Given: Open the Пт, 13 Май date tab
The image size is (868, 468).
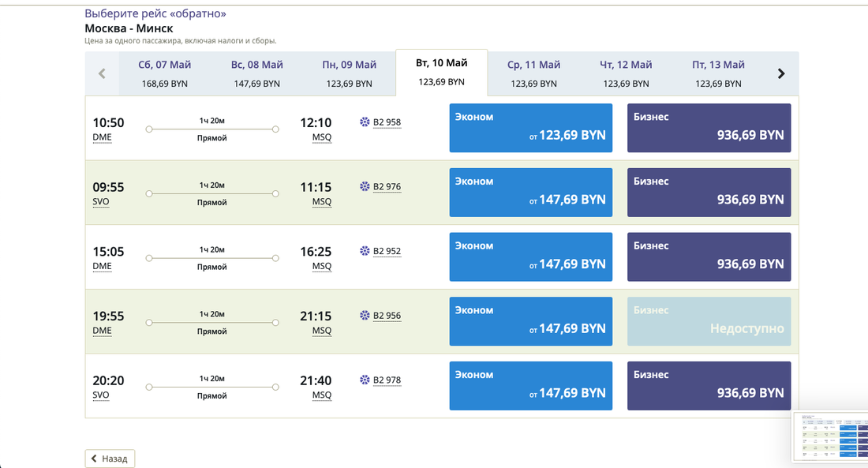Looking at the screenshot, I should point(718,73).
